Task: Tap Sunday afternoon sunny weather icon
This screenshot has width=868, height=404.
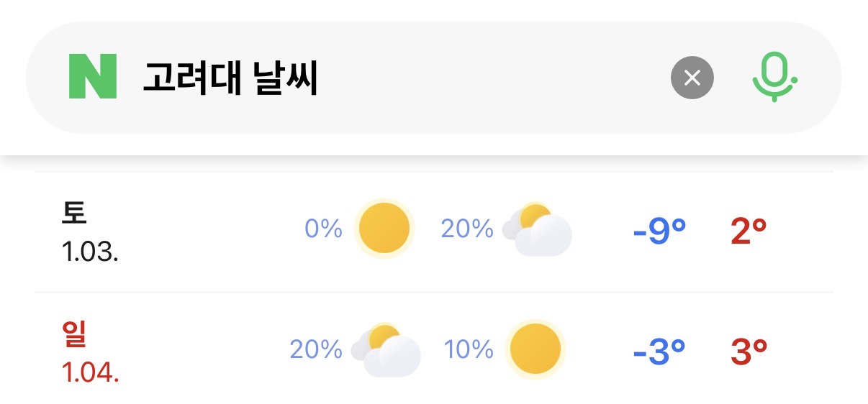Action: click(535, 349)
